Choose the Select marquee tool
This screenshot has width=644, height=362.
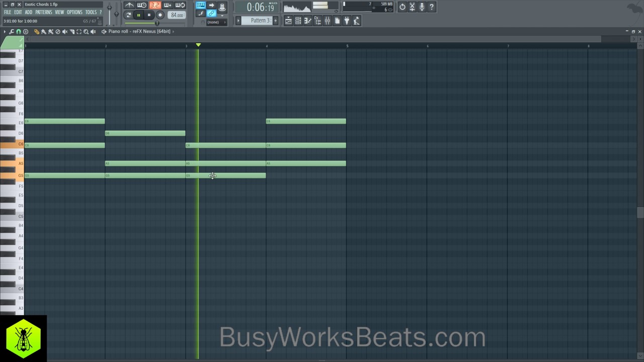click(x=79, y=31)
